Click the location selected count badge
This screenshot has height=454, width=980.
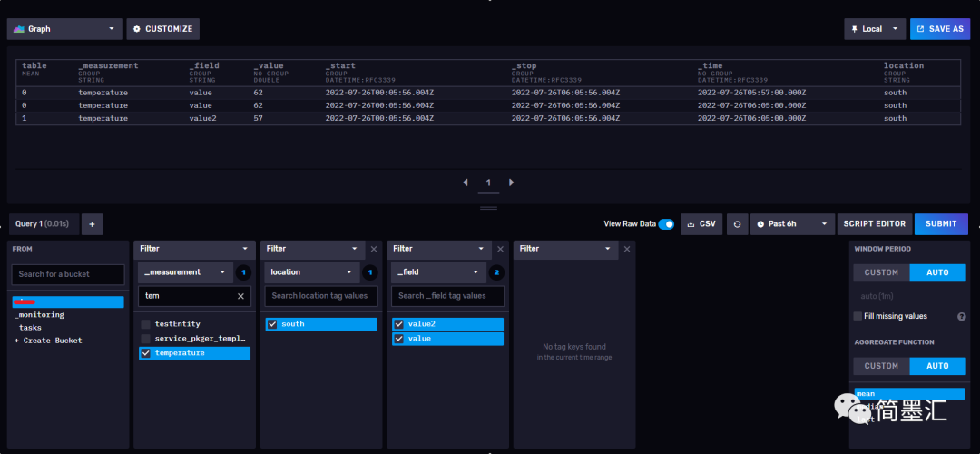pos(370,272)
